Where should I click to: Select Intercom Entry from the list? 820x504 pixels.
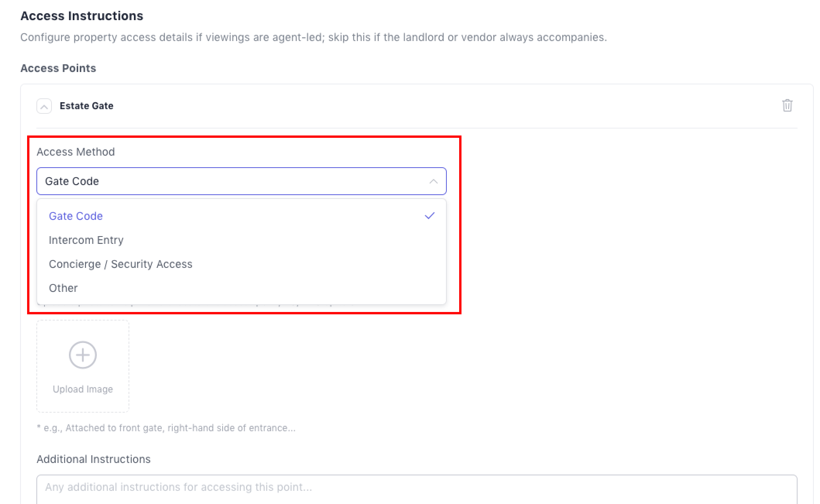click(x=86, y=240)
